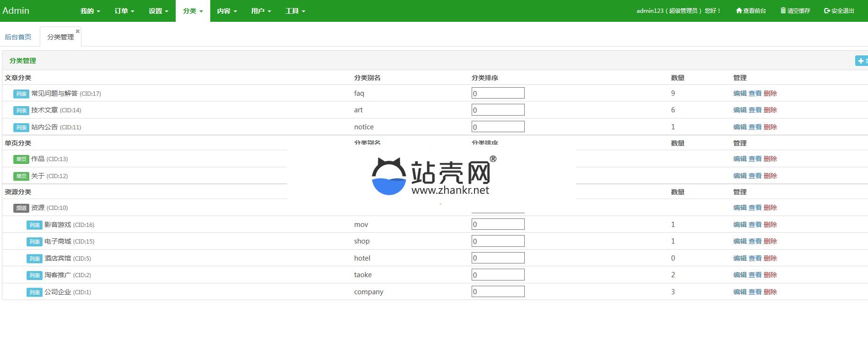Image resolution: width=868 pixels, height=353 pixels.
Task: Click the trash icon for 清空缓存
Action: click(783, 11)
